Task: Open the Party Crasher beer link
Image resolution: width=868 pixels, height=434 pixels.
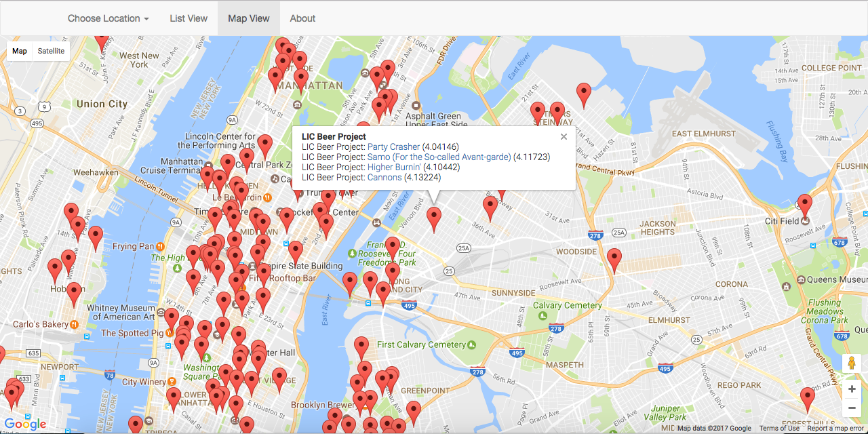Action: point(393,147)
